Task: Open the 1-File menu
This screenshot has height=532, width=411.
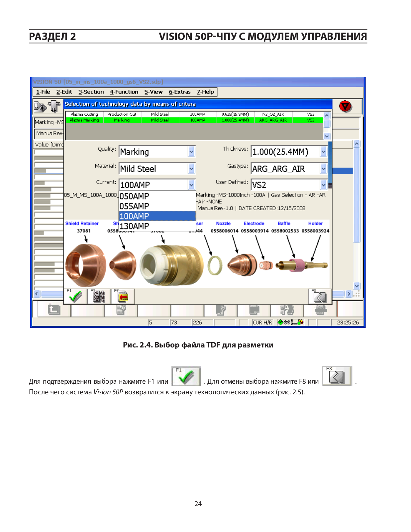Action: point(43,92)
